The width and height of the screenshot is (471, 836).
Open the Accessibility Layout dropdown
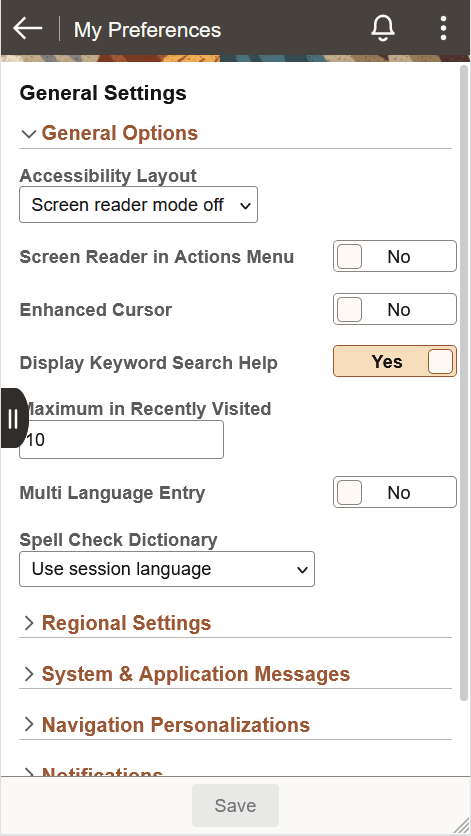click(x=139, y=205)
